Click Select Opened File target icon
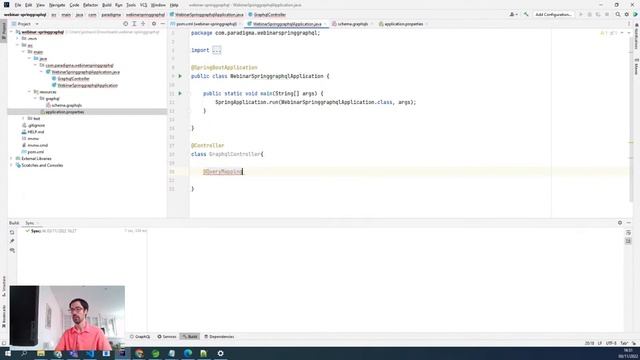 coord(125,24)
